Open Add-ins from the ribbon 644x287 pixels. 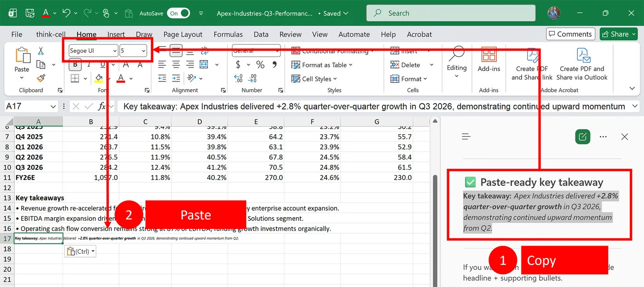(x=489, y=60)
